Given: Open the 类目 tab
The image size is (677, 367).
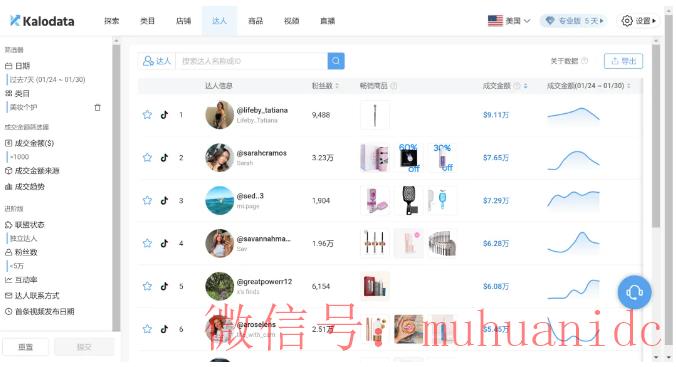Looking at the screenshot, I should click(147, 21).
